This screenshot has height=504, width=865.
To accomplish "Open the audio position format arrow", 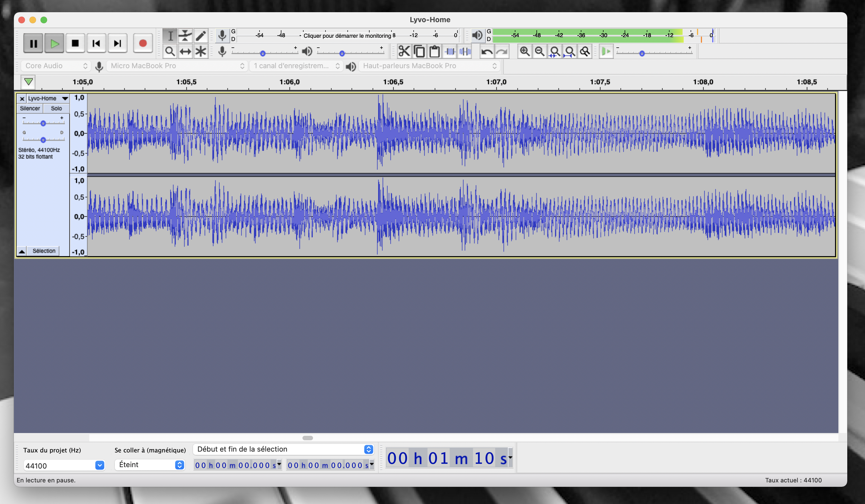I will [510, 457].
